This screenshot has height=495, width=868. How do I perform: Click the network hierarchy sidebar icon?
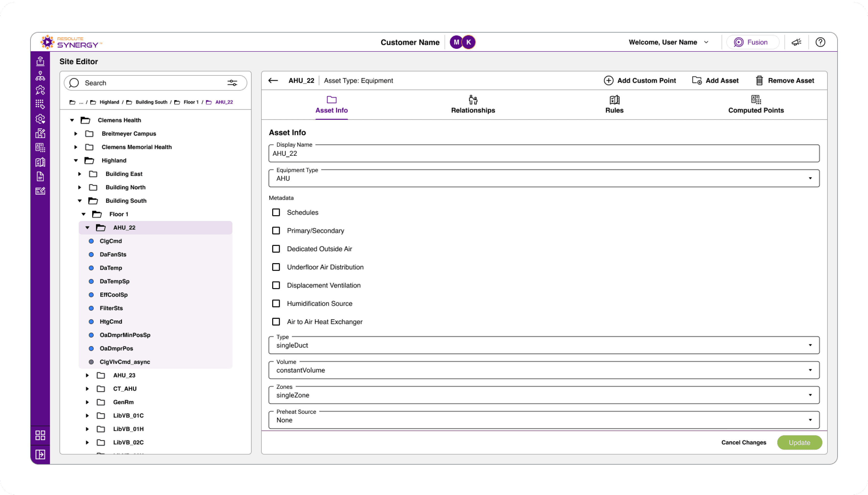(x=40, y=76)
